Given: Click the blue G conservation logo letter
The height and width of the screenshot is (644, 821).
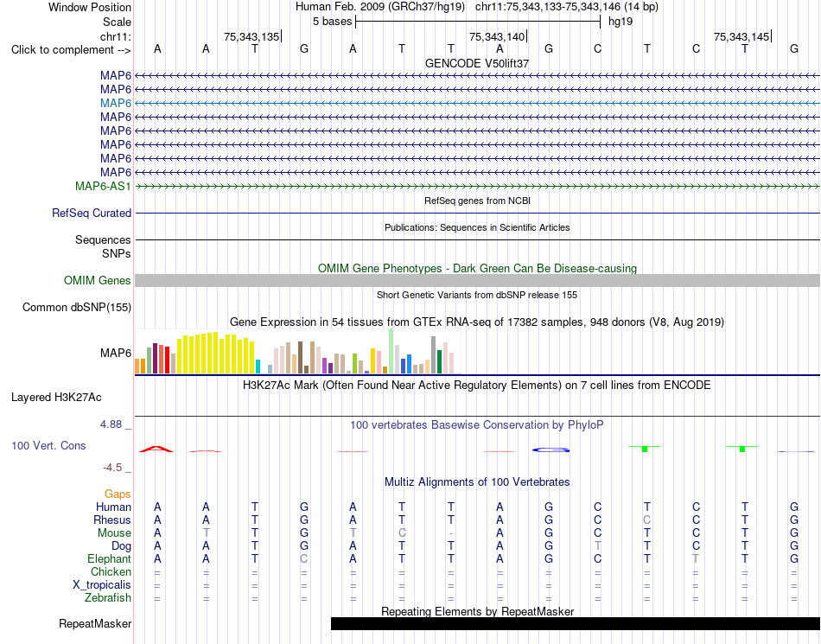Looking at the screenshot, I should click(551, 450).
